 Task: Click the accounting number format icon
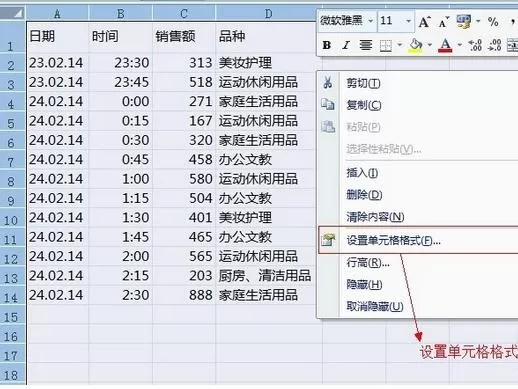(x=464, y=22)
